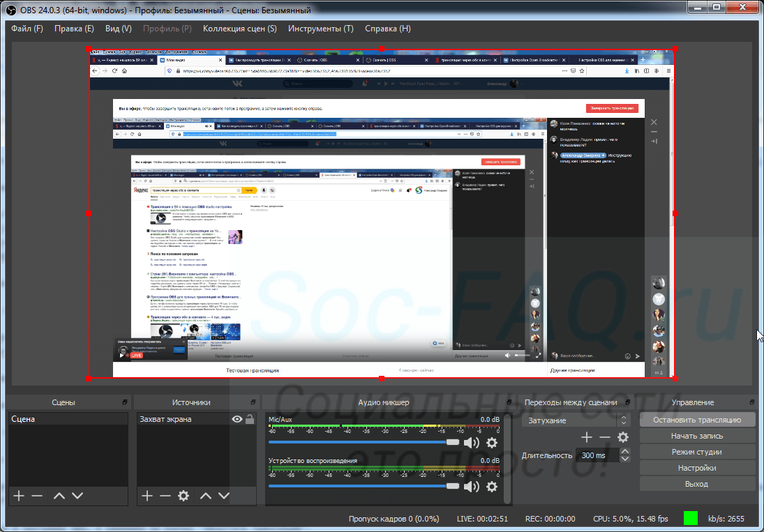The height and width of the screenshot is (532, 764).
Task: Click Начать запись button
Action: click(697, 436)
